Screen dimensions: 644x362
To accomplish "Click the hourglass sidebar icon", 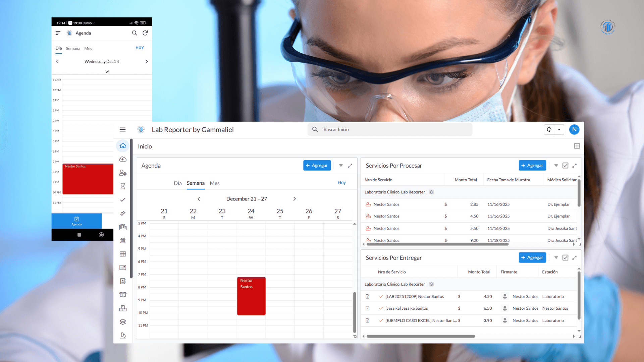I will pyautogui.click(x=123, y=186).
